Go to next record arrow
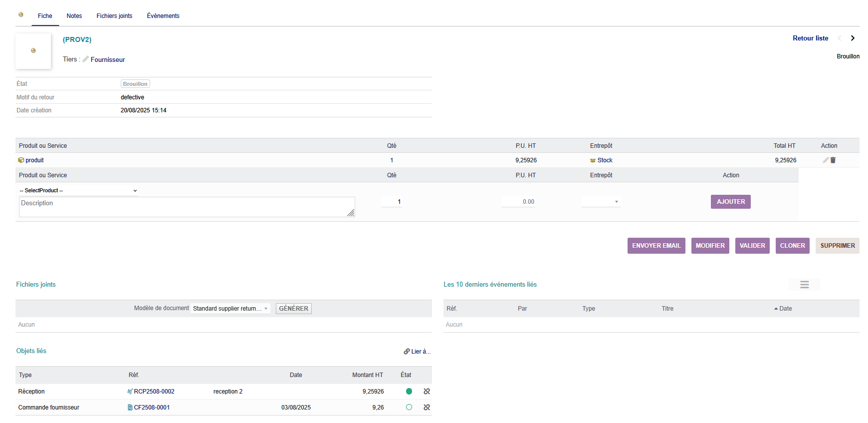The width and height of the screenshot is (868, 423). 853,38
